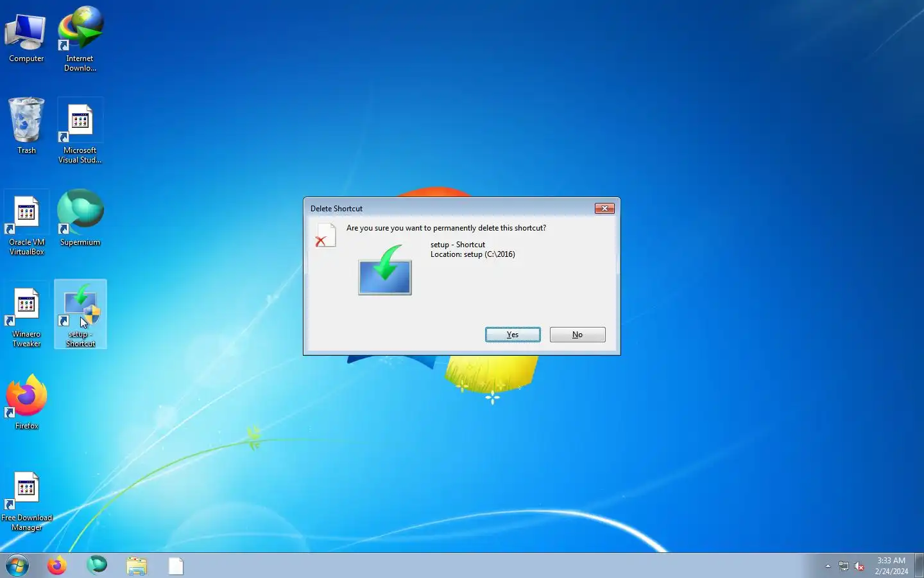Image resolution: width=924 pixels, height=578 pixels.
Task: Launch Firefox from the taskbar
Action: pos(57,566)
